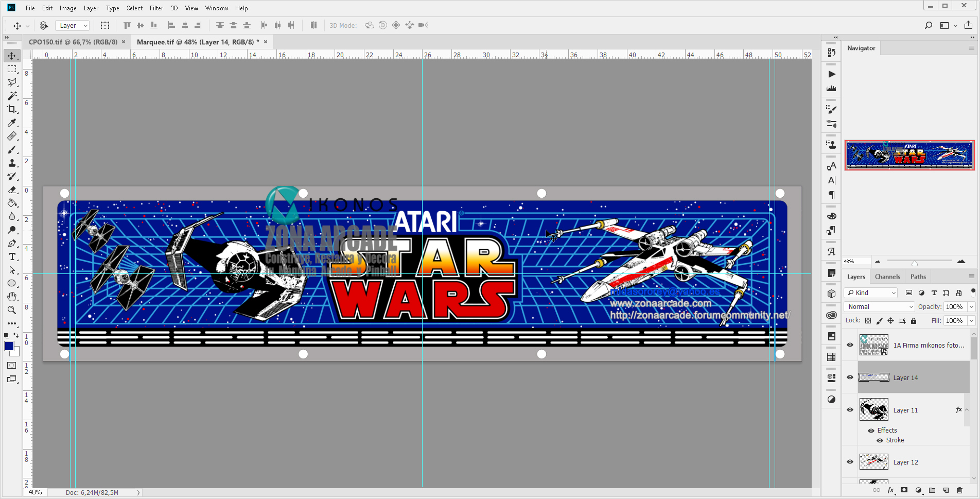Click the Layer 14 thumbnail
This screenshot has height=499, width=980.
[873, 377]
